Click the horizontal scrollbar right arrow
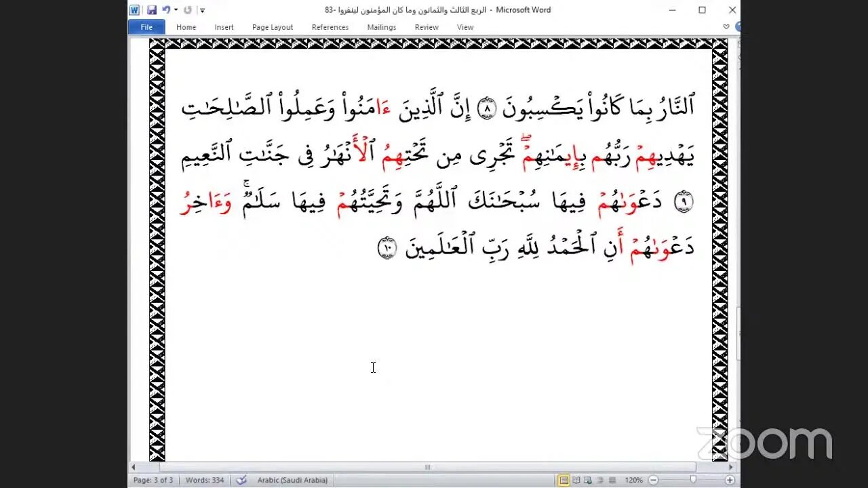This screenshot has width=868, height=488. [730, 467]
